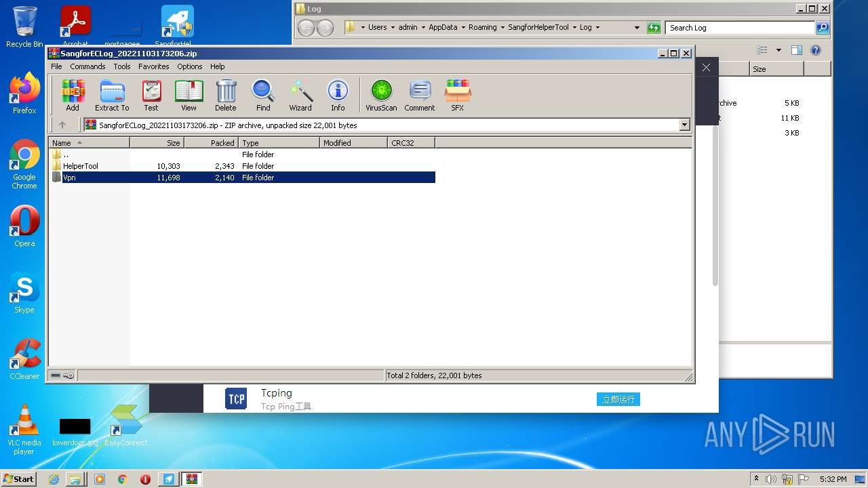This screenshot has height=488, width=868.
Task: Select the Vpn folder row
Action: (x=242, y=178)
